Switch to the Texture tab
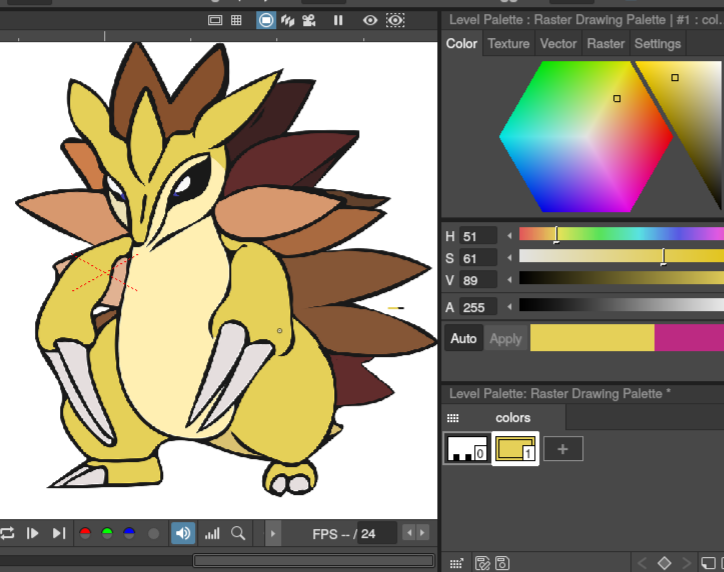724x572 pixels. [508, 43]
